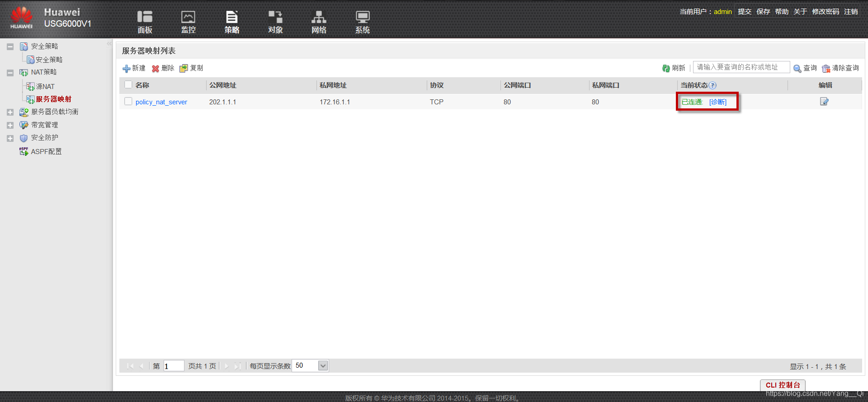Select the 策略 policy icon
This screenshot has height=402, width=868.
coord(231,22)
